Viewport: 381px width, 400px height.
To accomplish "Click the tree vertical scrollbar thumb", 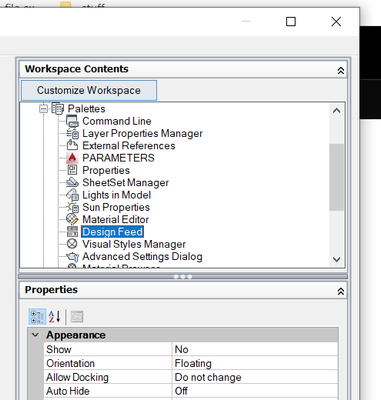I will (337, 177).
